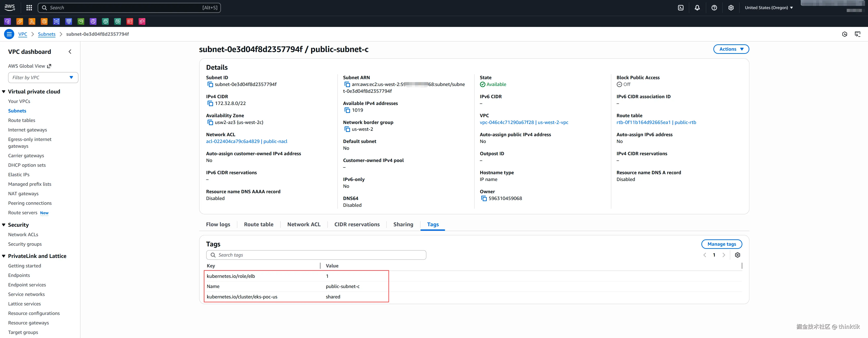Open the hexagon panel icon below the region selector
The height and width of the screenshot is (338, 868).
click(x=844, y=34)
